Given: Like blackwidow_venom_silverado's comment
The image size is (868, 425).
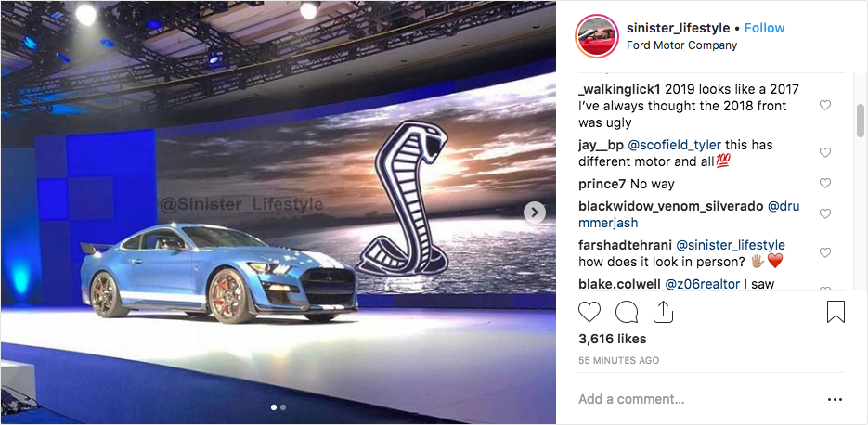Looking at the screenshot, I should 824,213.
